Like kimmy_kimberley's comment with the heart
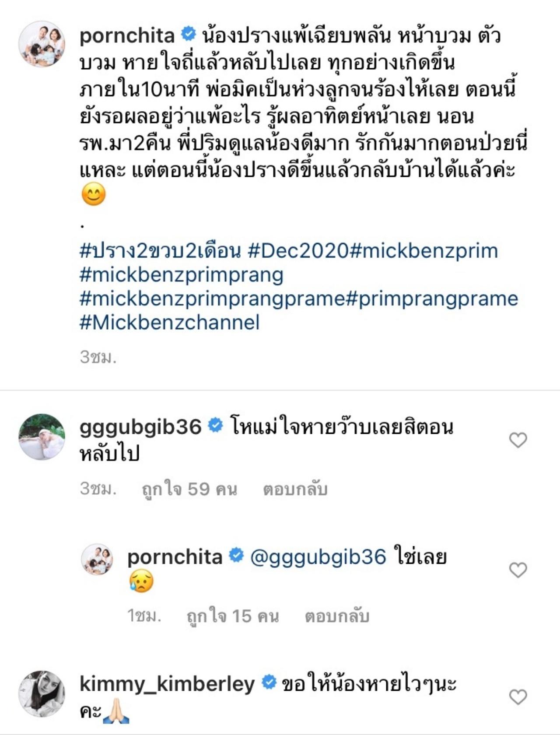Image resolution: width=560 pixels, height=735 pixels. pos(518,696)
